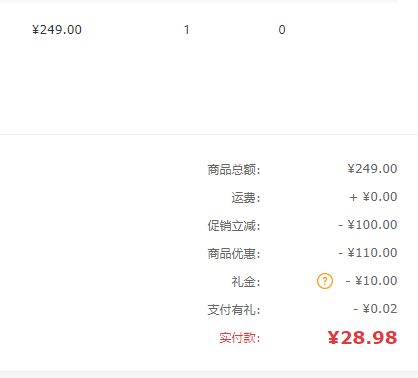Click the 0 value in item row

click(282, 30)
